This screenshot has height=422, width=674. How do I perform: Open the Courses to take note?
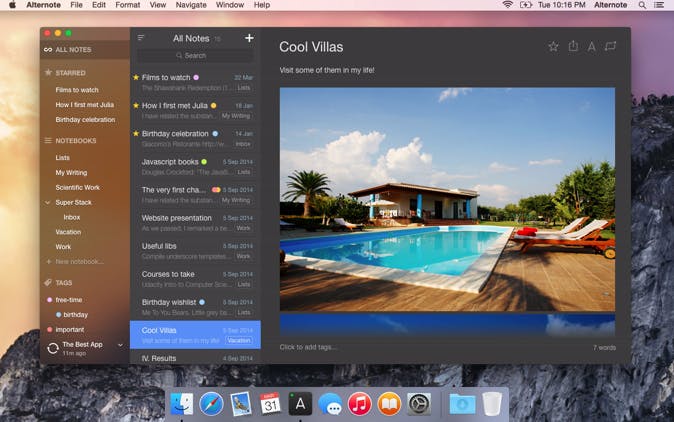[195, 279]
